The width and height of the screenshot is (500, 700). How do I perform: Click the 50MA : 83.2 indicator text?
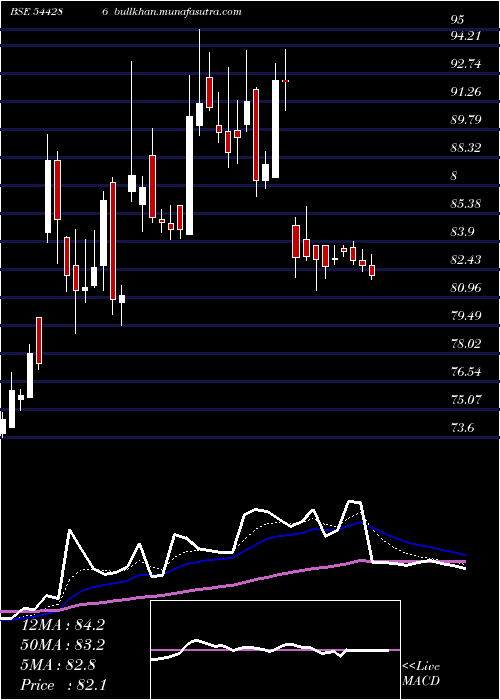(63, 645)
